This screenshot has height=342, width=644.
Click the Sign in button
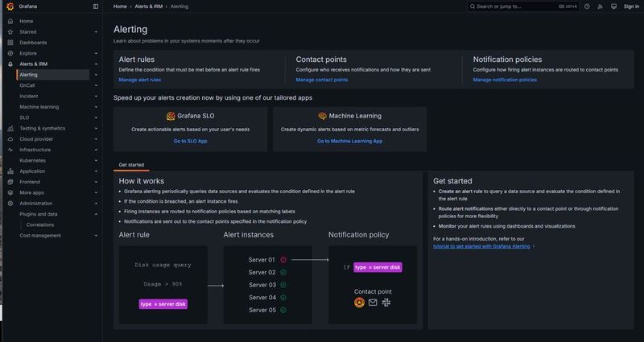click(631, 6)
